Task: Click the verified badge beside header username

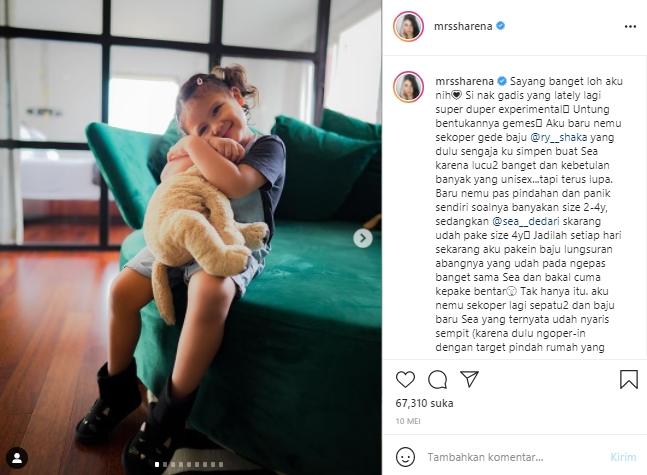Action: (x=501, y=26)
